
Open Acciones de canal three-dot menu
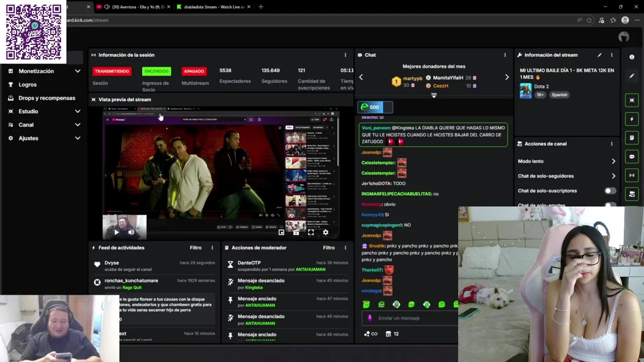(x=612, y=144)
